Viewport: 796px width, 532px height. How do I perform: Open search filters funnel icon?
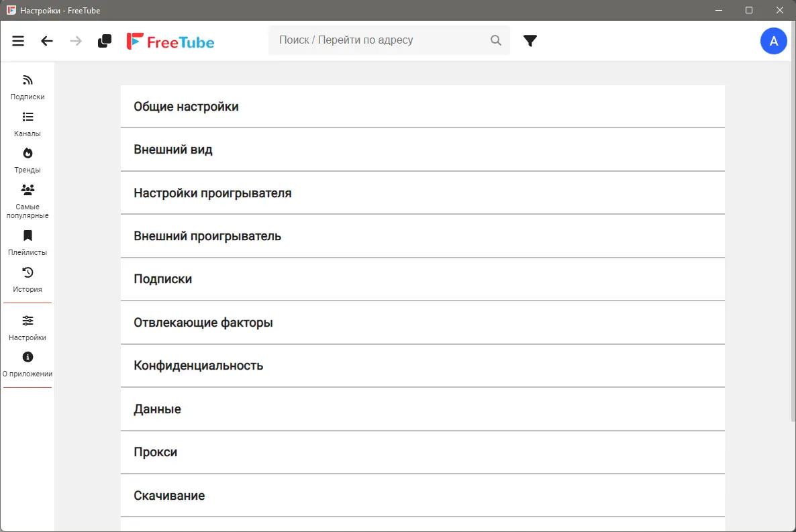(530, 41)
